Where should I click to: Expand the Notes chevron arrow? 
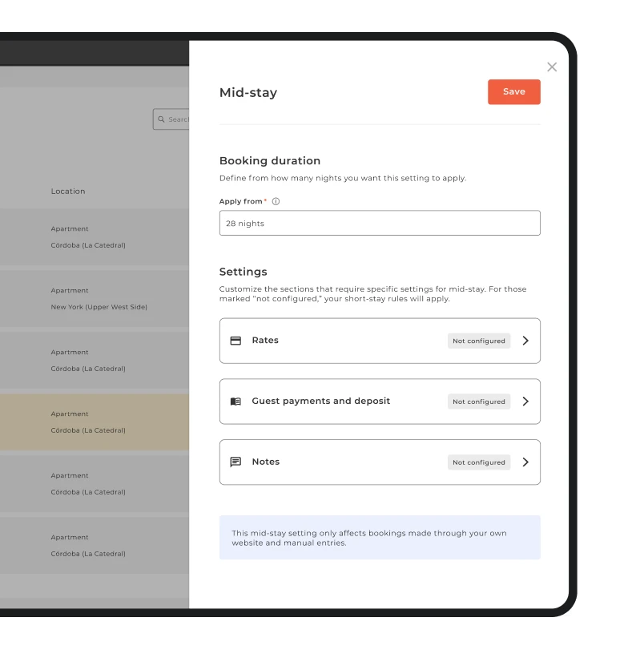click(525, 462)
